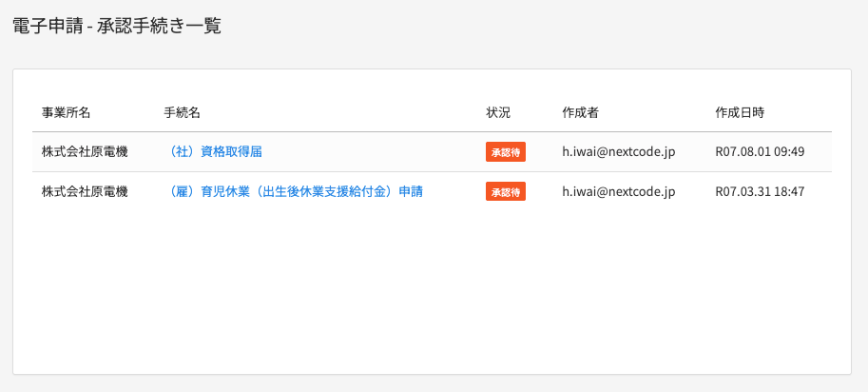Screen dimensions: 868x392
Task: Click the 作成者 column header
Action: [580, 112]
